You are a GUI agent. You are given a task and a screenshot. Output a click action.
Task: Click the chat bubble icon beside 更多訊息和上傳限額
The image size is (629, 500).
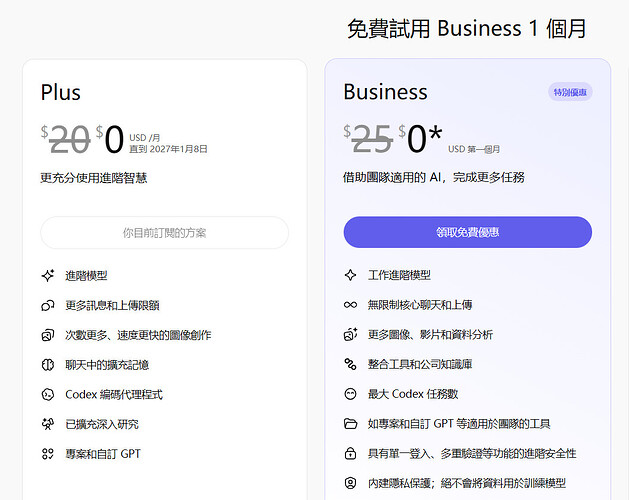pyautogui.click(x=48, y=305)
